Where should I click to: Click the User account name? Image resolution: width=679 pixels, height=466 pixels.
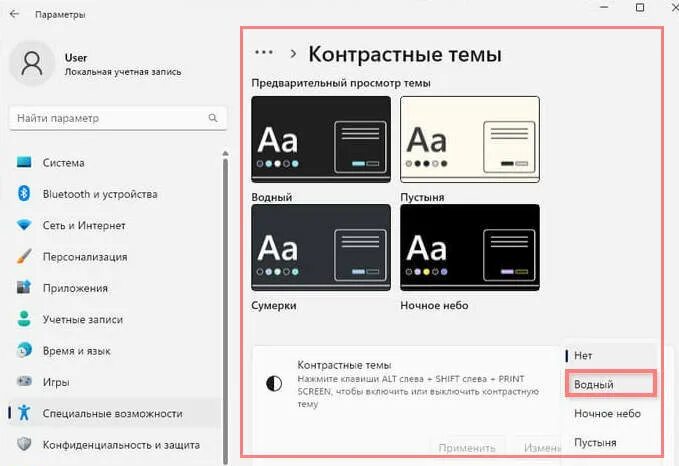76,58
